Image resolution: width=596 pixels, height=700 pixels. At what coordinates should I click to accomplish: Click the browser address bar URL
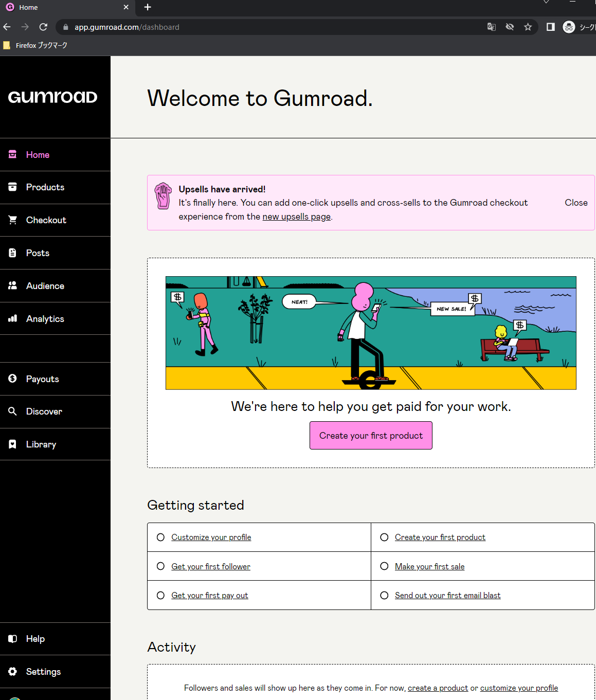coord(127,27)
